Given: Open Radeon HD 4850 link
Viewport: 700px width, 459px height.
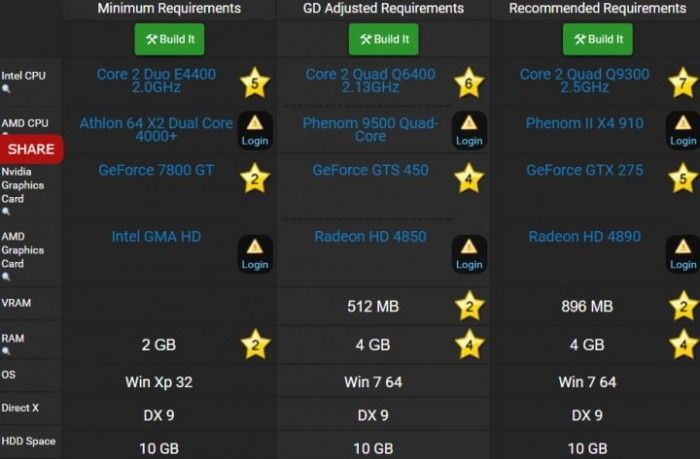Looking at the screenshot, I should coord(371,237).
